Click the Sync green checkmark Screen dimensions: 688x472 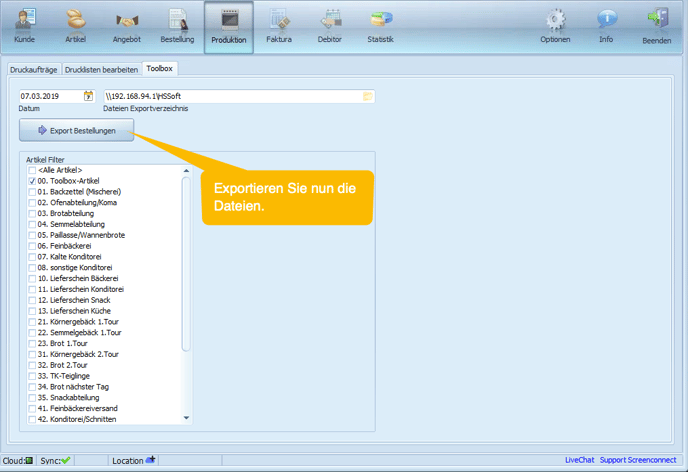pyautogui.click(x=66, y=461)
